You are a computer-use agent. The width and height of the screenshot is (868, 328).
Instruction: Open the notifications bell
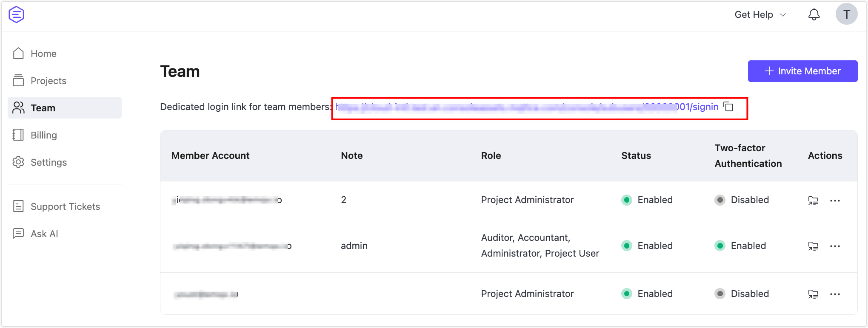[x=814, y=14]
